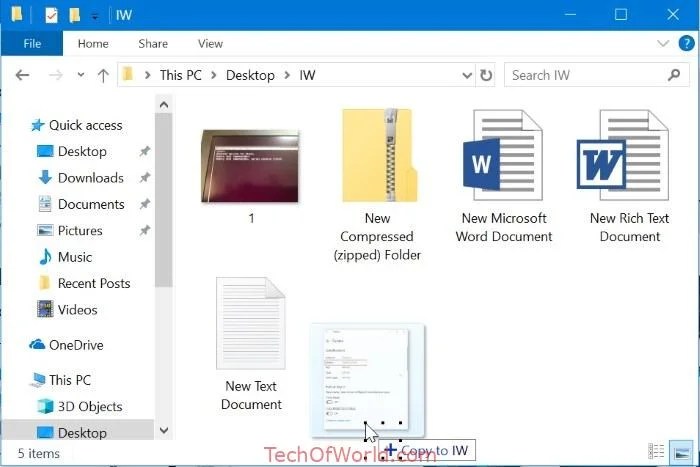Open 3D Objects in navigation pane

tap(90, 406)
